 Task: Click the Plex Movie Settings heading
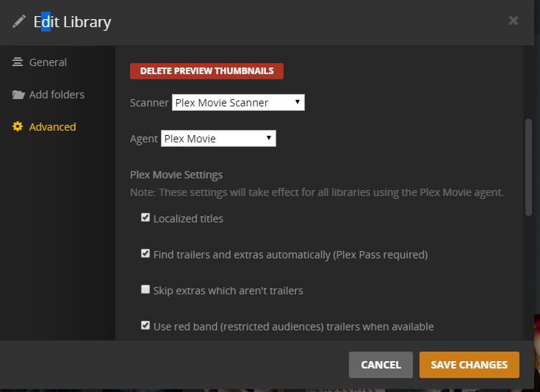[176, 175]
